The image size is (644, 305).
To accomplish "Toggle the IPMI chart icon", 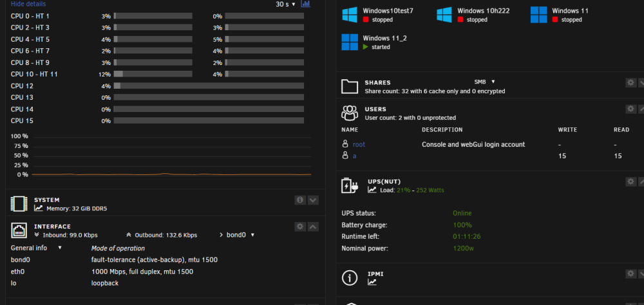I will click(372, 282).
